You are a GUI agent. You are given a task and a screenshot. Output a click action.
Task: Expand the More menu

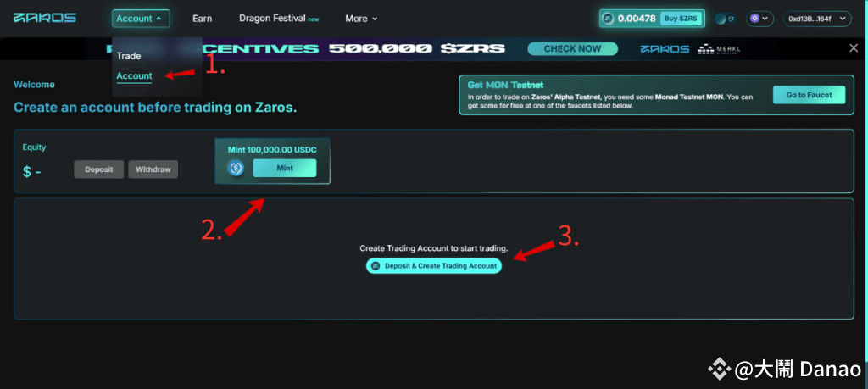point(361,19)
